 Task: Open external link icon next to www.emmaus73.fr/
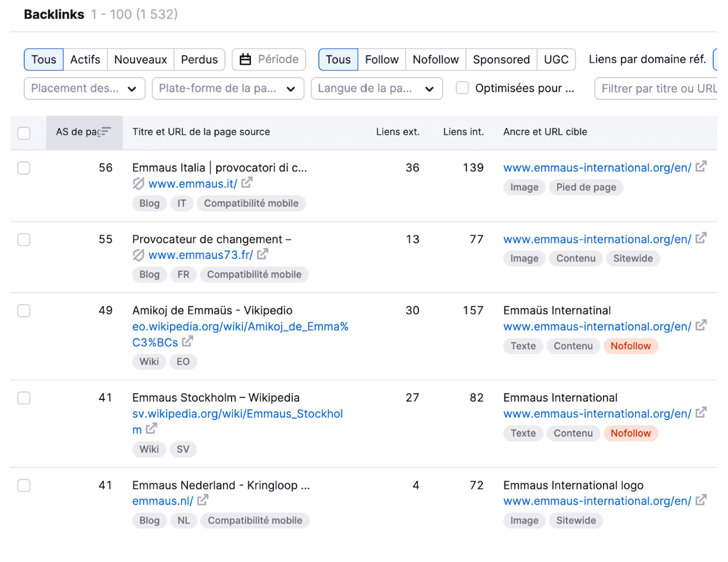click(x=262, y=254)
